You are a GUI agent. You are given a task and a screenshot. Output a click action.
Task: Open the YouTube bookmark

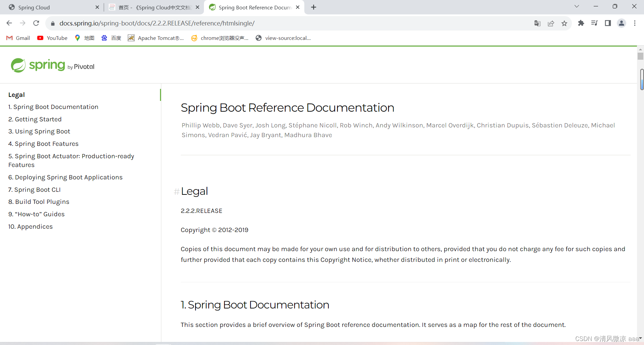(x=52, y=38)
